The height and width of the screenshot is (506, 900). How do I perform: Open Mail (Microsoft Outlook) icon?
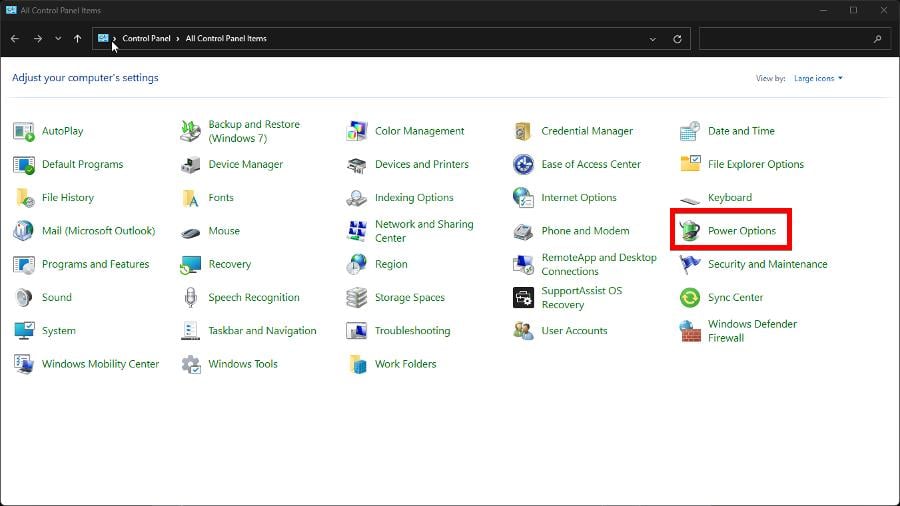(24, 231)
